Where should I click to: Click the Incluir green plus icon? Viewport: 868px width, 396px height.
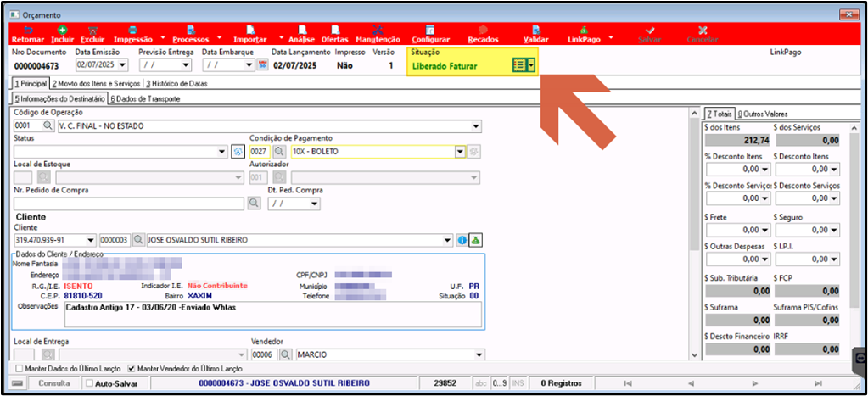pyautogui.click(x=62, y=30)
